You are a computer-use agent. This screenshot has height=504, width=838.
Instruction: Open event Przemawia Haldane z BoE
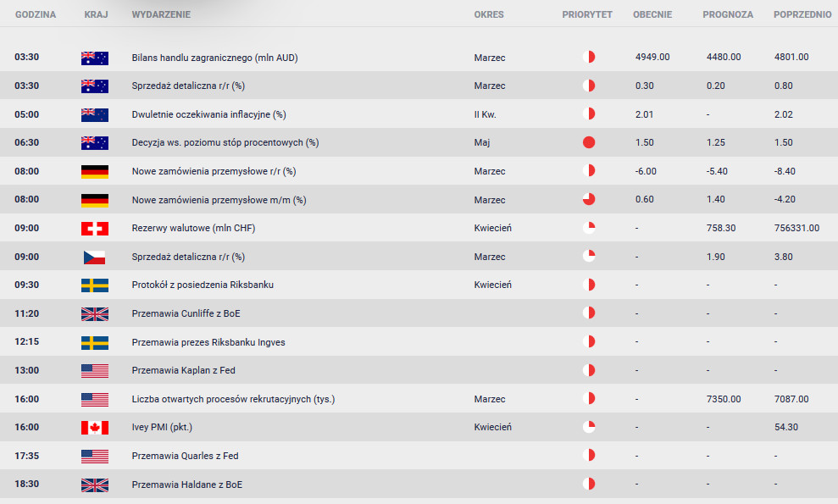(187, 485)
